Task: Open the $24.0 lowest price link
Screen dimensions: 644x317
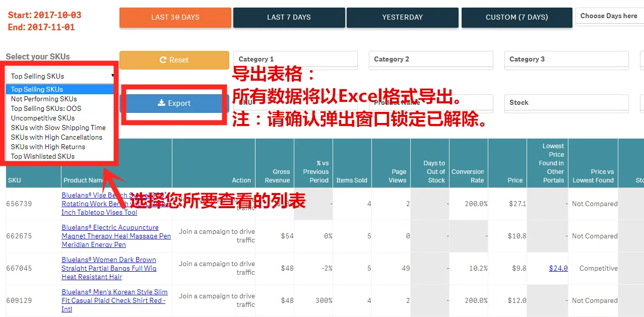Action: 558,268
